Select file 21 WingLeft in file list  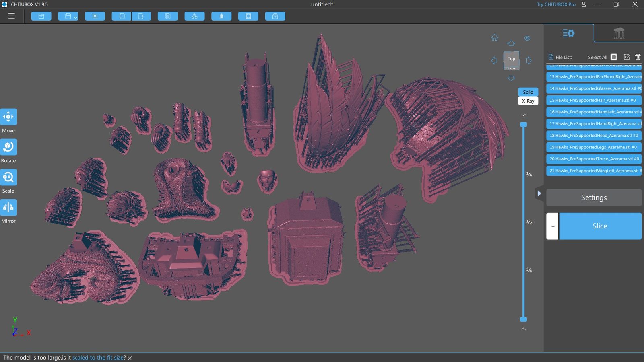594,171
